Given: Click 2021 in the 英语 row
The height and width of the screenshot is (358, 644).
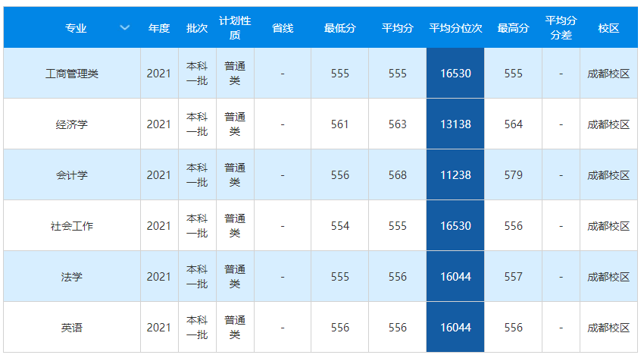Looking at the screenshot, I should [x=159, y=328].
